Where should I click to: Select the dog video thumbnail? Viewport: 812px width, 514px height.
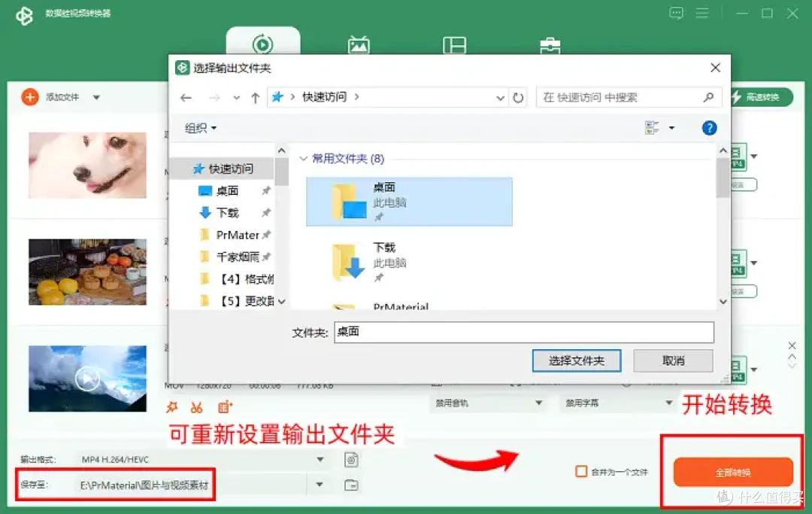(87, 166)
